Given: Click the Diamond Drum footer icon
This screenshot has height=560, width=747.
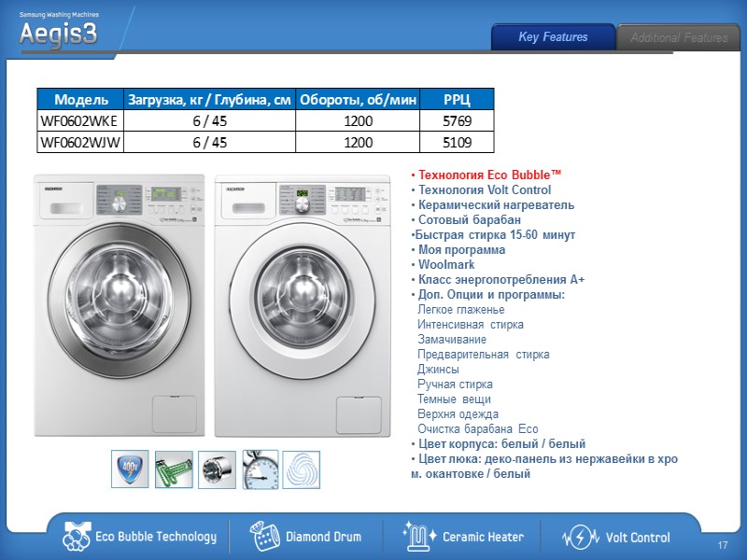Looking at the screenshot, I should (265, 536).
